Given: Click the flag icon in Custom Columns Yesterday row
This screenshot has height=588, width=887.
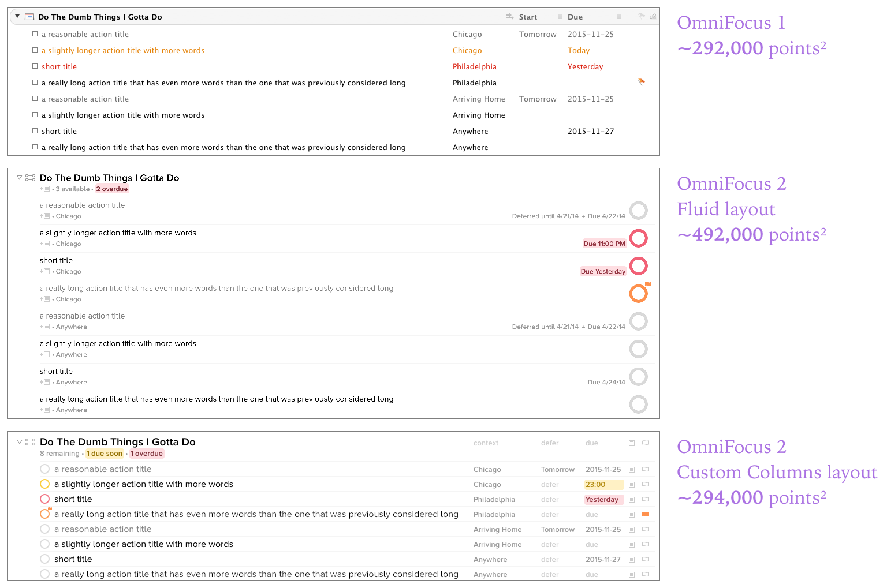Looking at the screenshot, I should click(x=646, y=499).
